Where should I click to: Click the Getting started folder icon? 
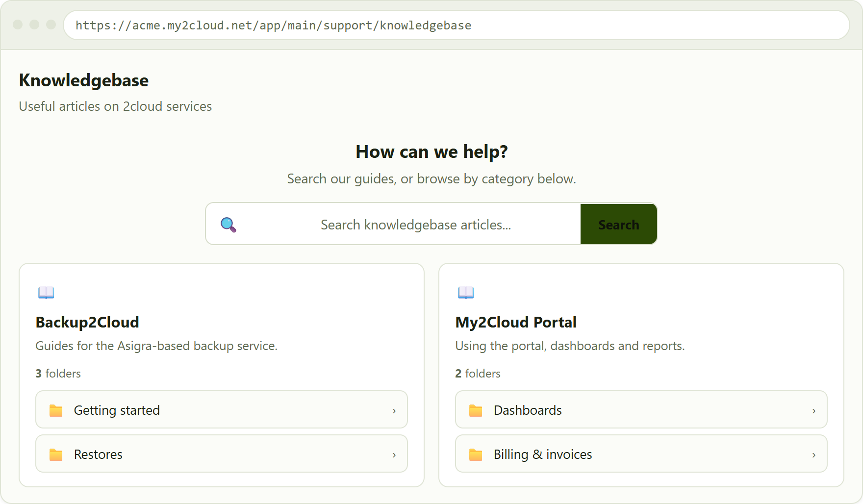pyautogui.click(x=56, y=410)
